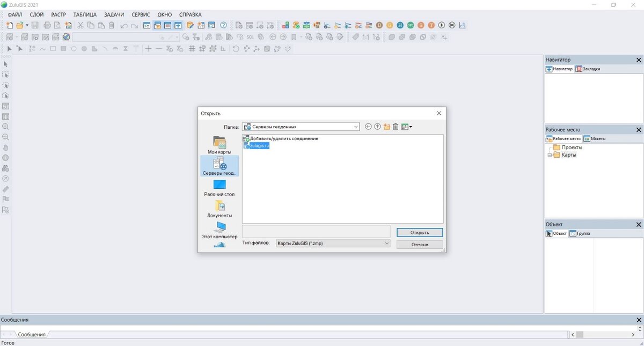
Task: Open the СЕРВИС menu
Action: pyautogui.click(x=141, y=14)
